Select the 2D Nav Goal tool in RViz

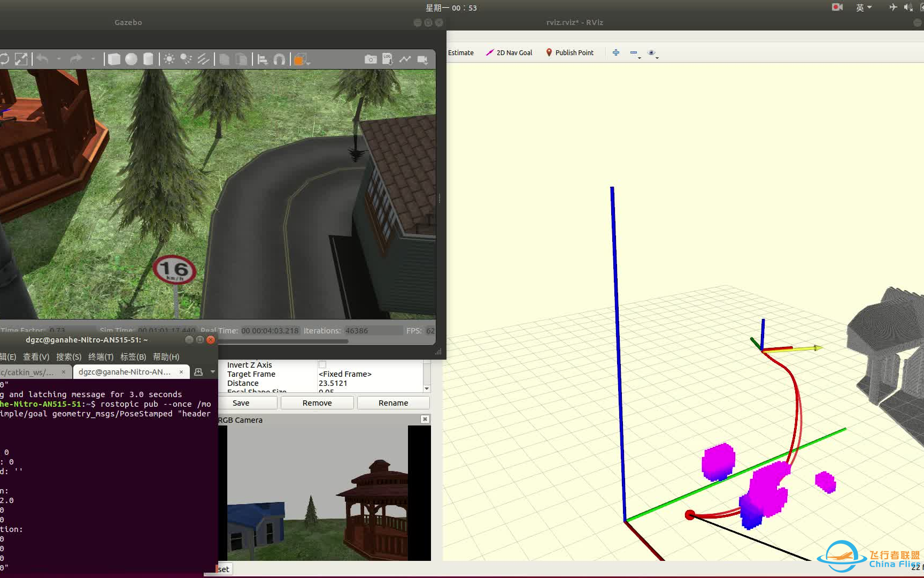pyautogui.click(x=509, y=52)
